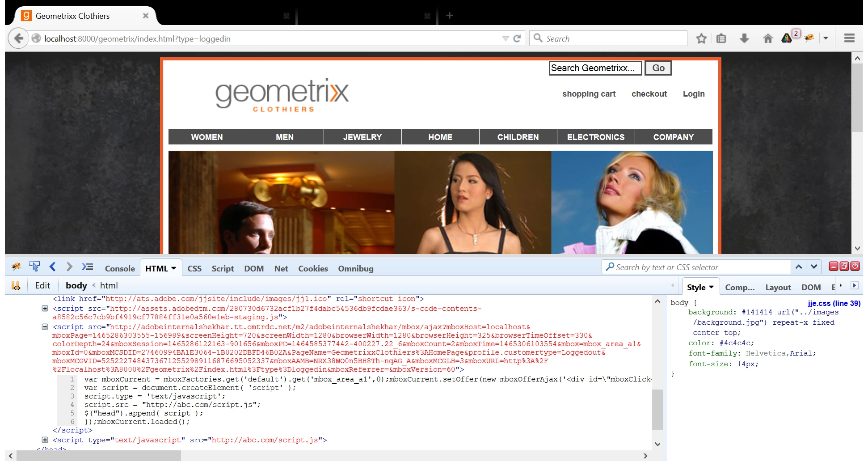The height and width of the screenshot is (466, 868).
Task: Bookmark this page using the star icon
Action: (x=701, y=38)
